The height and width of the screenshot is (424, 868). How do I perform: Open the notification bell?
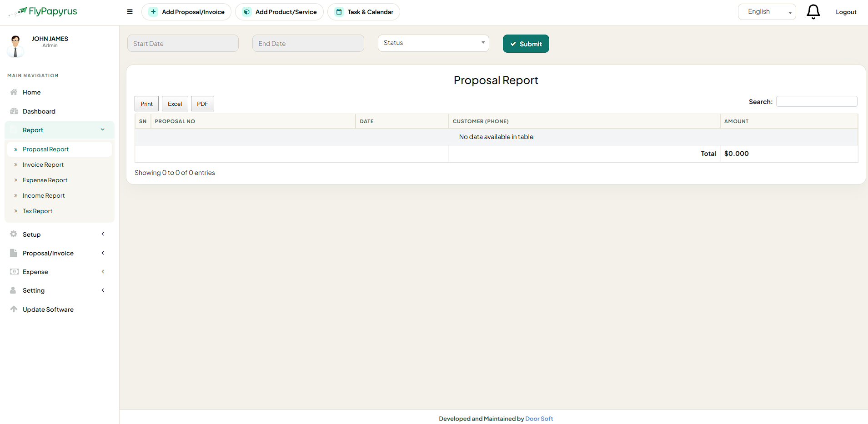pos(813,12)
